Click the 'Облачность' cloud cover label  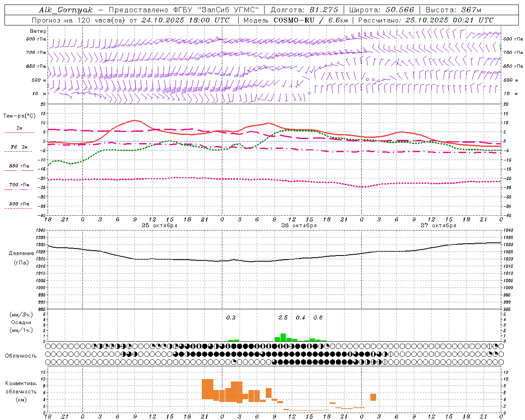(21, 356)
